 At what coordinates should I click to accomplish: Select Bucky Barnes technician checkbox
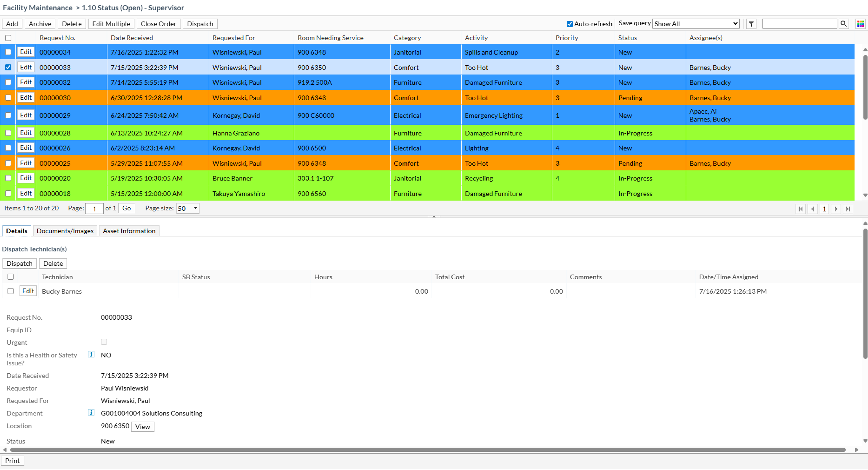pyautogui.click(x=10, y=291)
